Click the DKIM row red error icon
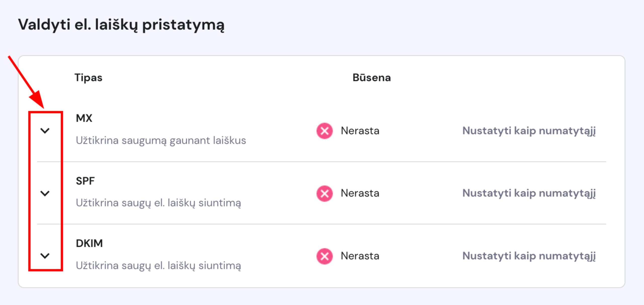 click(325, 256)
